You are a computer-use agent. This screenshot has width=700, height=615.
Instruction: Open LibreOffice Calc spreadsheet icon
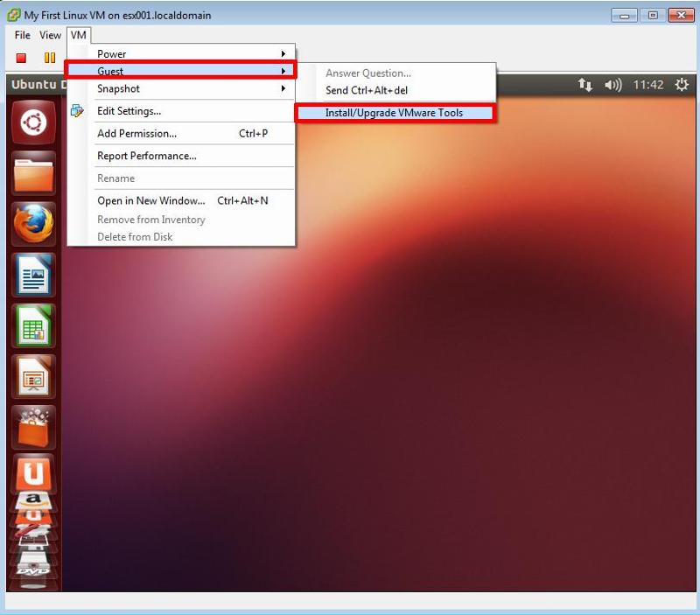coord(33,325)
